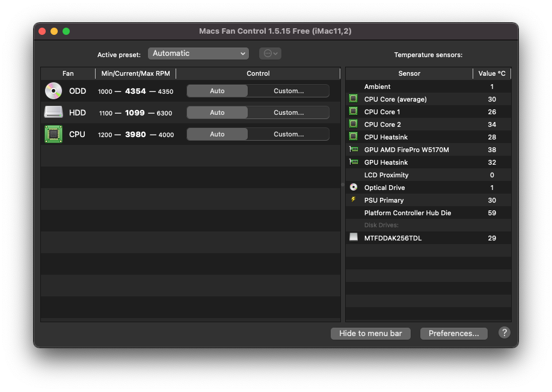This screenshot has height=392, width=552.
Task: Click the GPU AMD FirePro card icon
Action: tap(354, 149)
